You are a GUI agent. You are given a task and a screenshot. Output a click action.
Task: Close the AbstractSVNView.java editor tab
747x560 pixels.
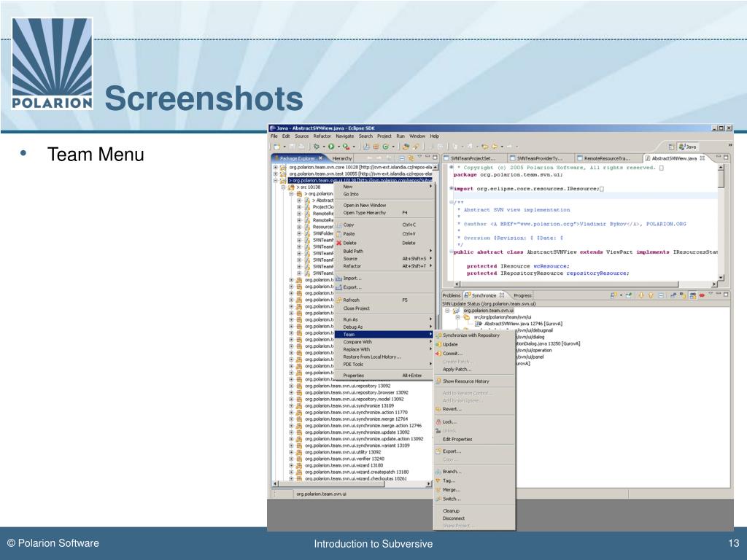702,158
